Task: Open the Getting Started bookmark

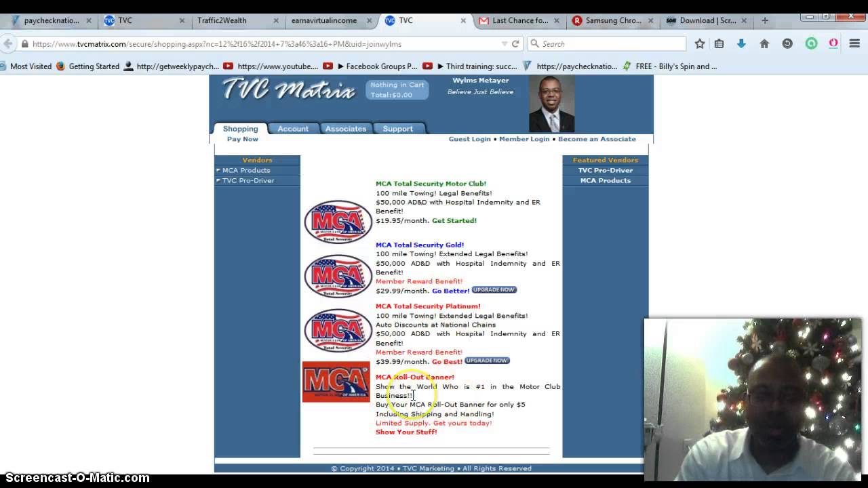Action: pos(87,66)
